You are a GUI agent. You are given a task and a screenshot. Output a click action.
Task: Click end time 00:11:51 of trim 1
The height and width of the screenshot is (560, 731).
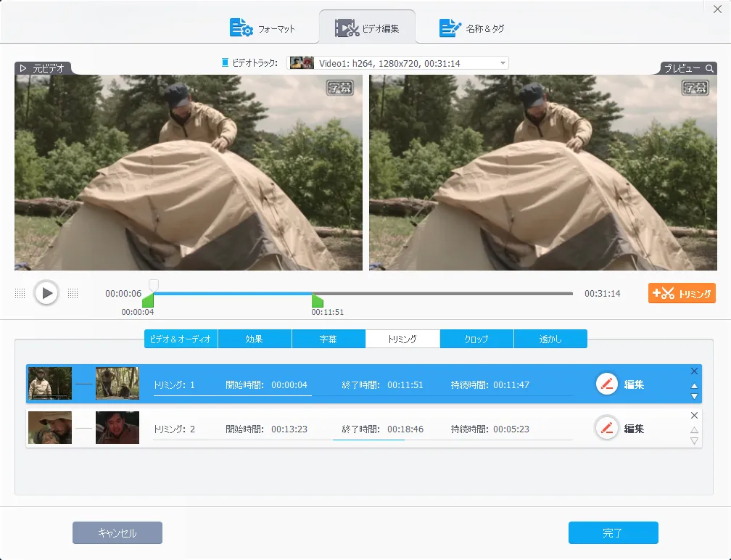click(405, 385)
